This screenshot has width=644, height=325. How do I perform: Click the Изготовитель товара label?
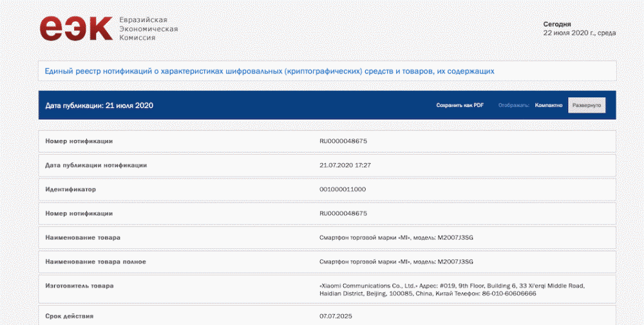pyautogui.click(x=79, y=286)
